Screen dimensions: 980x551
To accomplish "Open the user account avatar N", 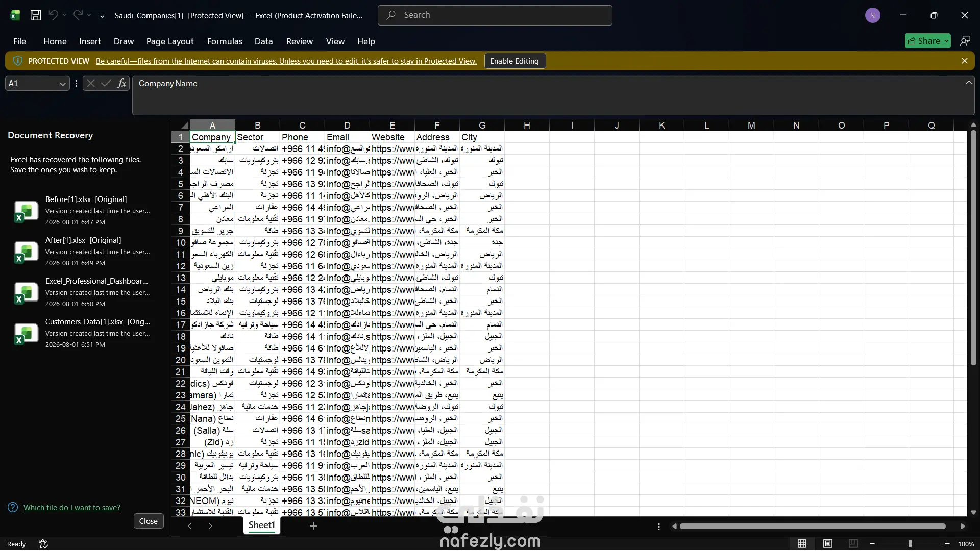I will coord(872,15).
